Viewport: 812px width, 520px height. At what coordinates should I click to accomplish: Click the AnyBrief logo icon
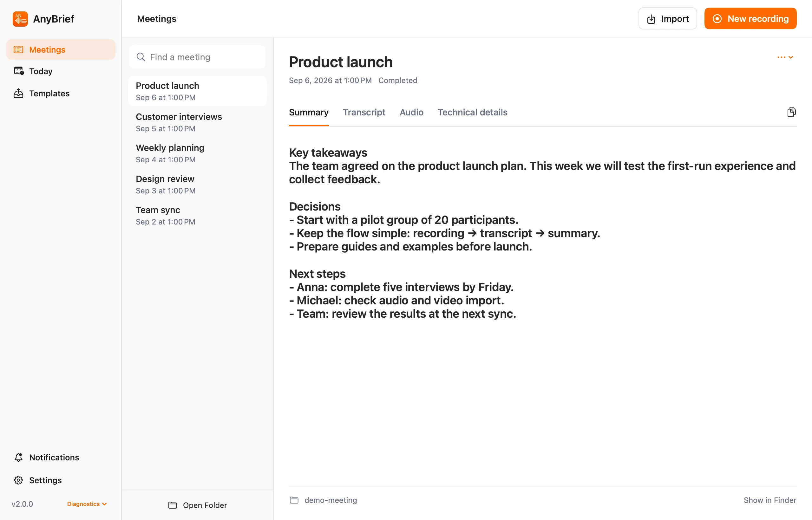point(20,19)
